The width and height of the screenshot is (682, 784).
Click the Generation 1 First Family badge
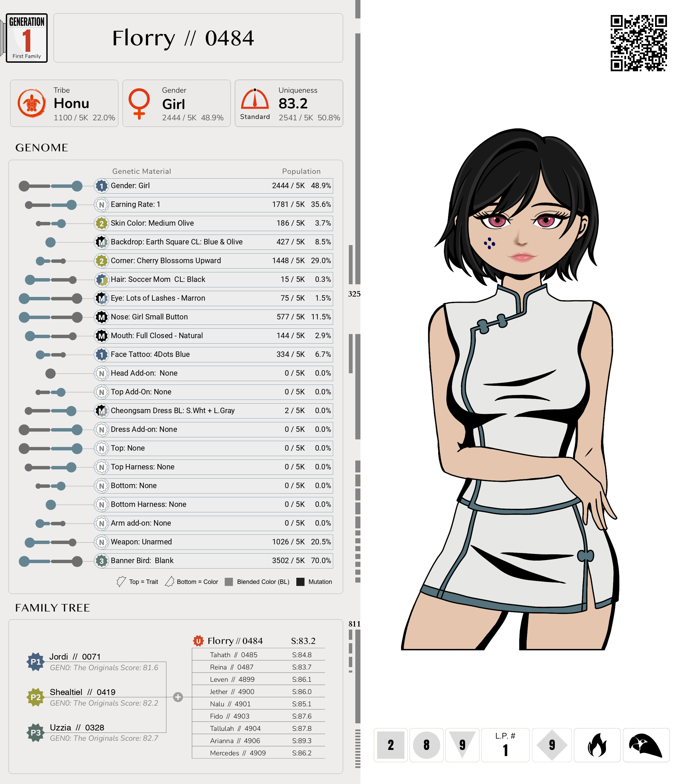(x=27, y=38)
